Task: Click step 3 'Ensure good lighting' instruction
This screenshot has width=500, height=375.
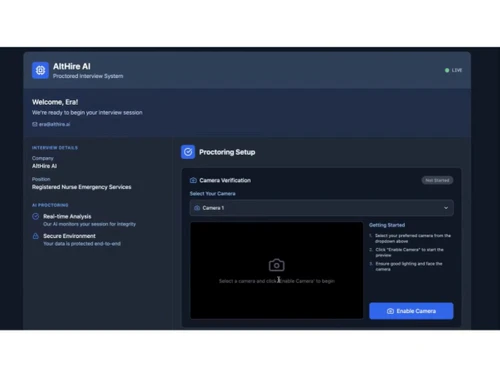Action: [x=409, y=266]
